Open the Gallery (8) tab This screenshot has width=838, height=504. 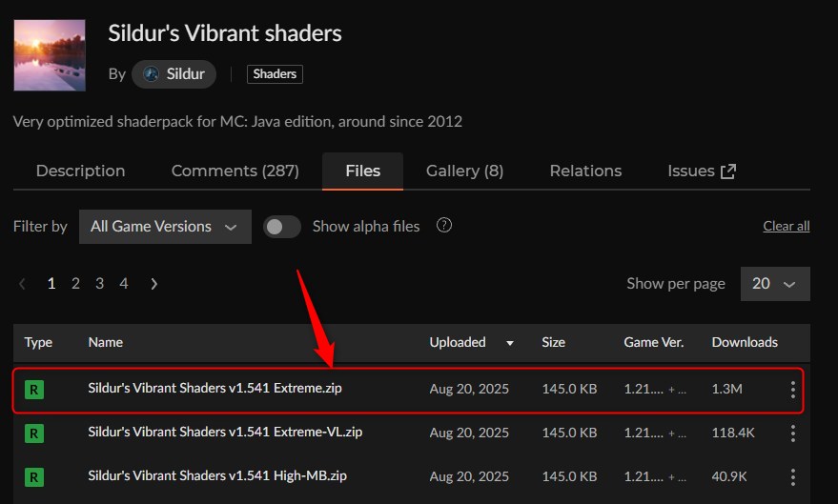[464, 171]
